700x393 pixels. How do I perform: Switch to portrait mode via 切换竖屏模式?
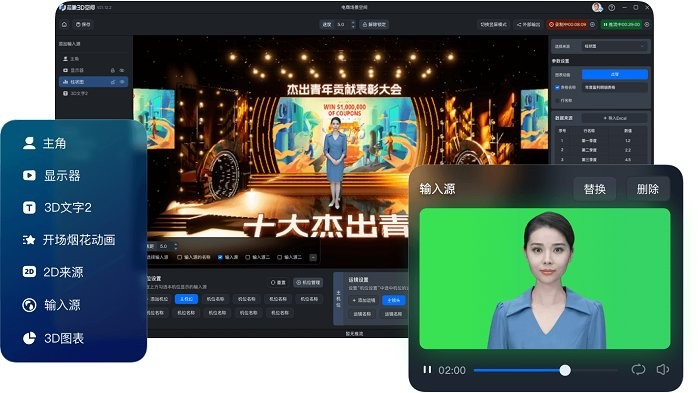(x=493, y=25)
